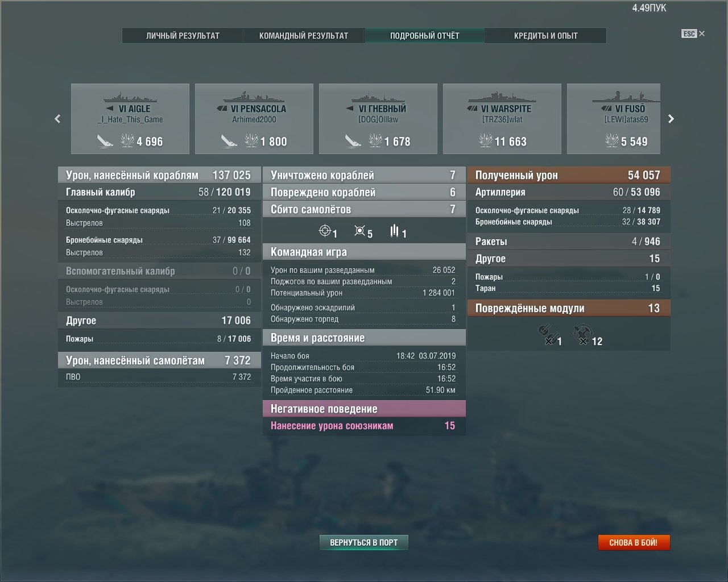The height and width of the screenshot is (582, 728).
Task: Click Командная игра header
Action: coord(364,252)
